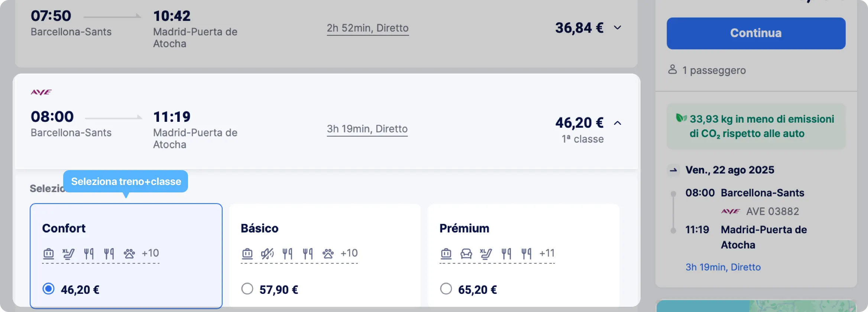Click the passenger person icon

click(673, 69)
